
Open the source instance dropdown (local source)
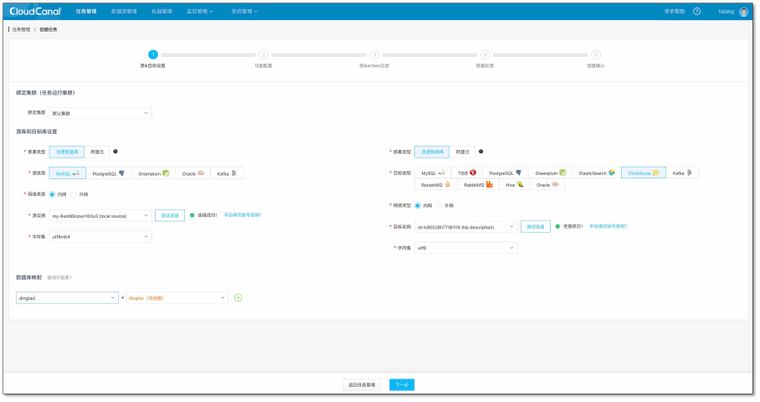click(100, 215)
